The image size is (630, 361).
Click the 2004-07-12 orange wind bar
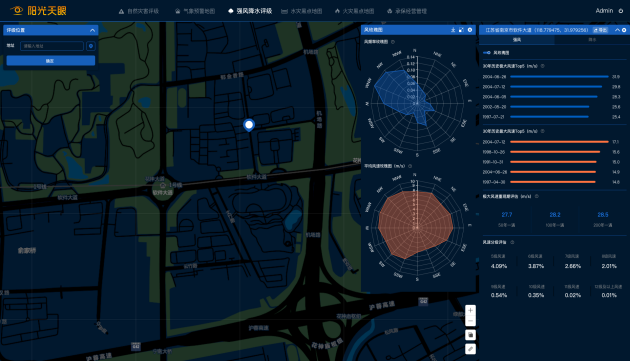pyautogui.click(x=559, y=142)
